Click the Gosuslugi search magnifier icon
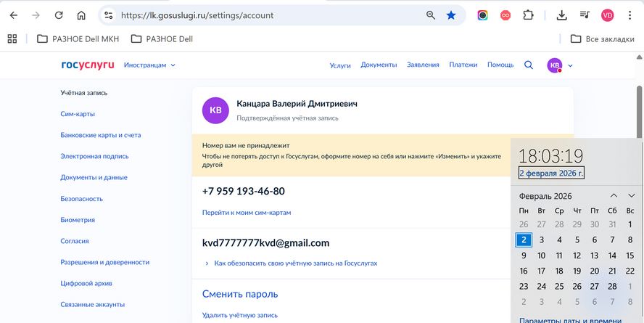The image size is (644, 323). coord(529,65)
